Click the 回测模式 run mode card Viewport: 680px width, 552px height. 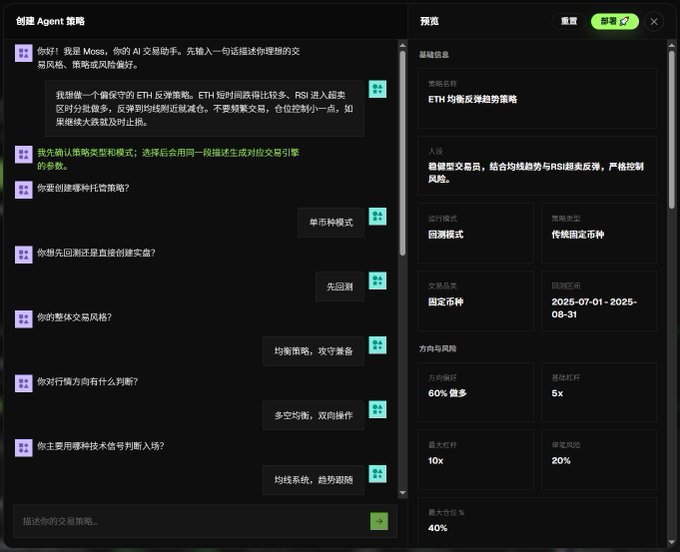(x=475, y=233)
